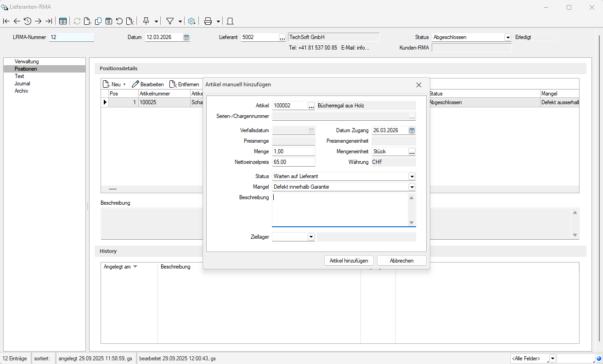Go to the previous record
The width and height of the screenshot is (603, 364).
(17, 21)
